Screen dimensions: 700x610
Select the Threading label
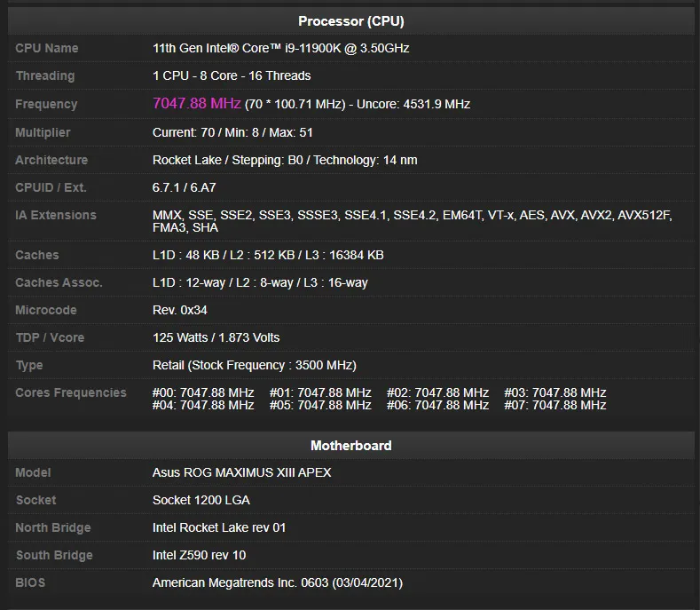(x=45, y=76)
